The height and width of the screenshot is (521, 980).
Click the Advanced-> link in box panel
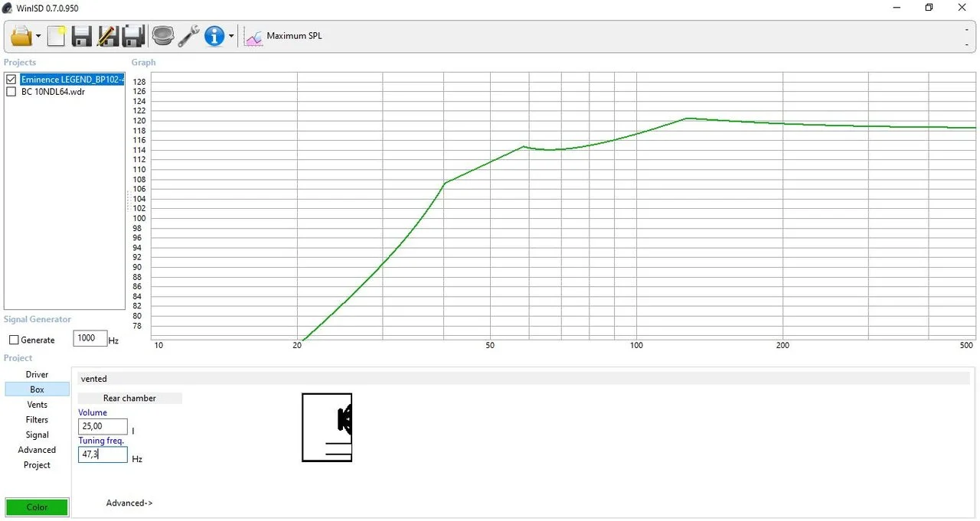(129, 503)
